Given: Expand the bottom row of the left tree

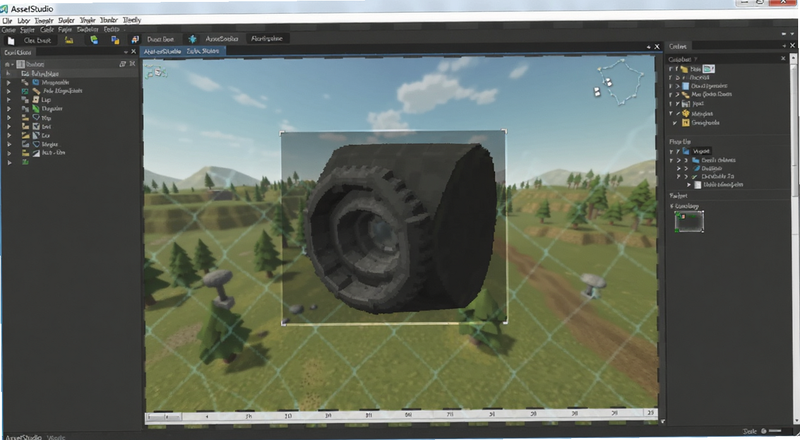Looking at the screenshot, I should point(9,162).
